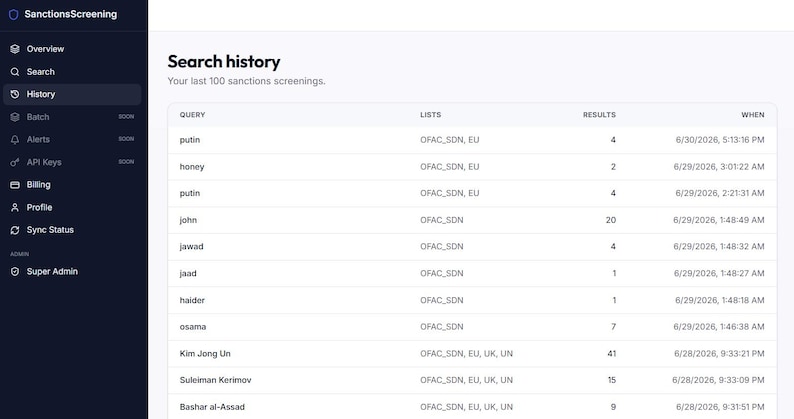Click the QUERY column header
This screenshot has width=794, height=419.
192,115
